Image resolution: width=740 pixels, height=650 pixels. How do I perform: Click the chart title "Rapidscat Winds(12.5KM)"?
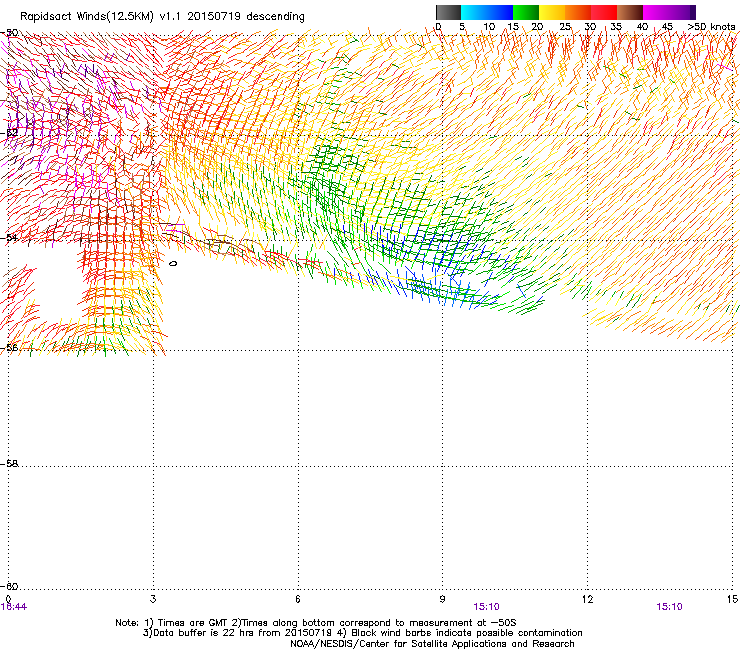pos(87,17)
